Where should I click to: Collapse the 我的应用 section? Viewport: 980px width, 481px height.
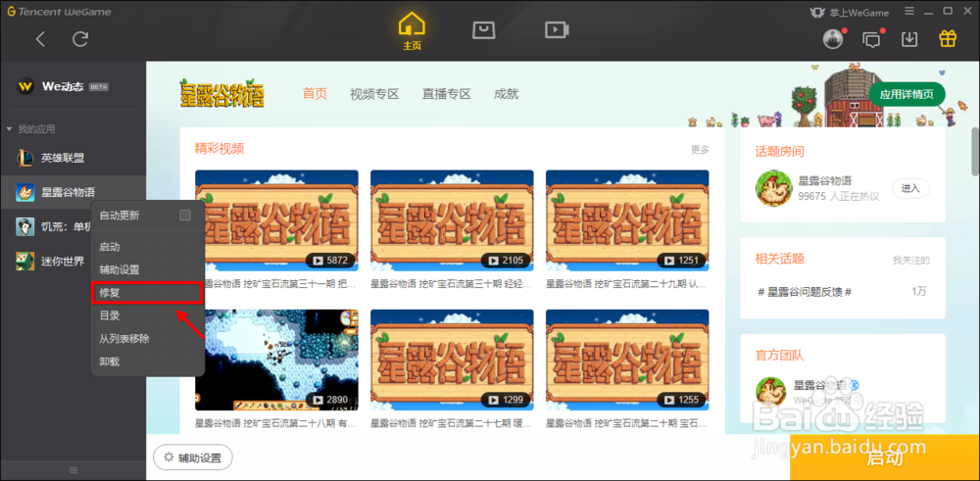coord(30,128)
